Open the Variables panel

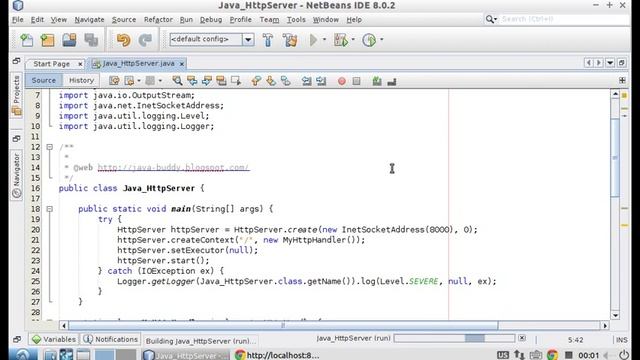(53, 339)
